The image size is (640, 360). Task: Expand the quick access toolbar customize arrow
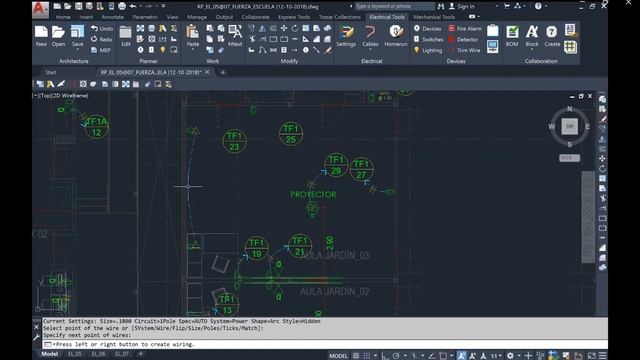pos(163,6)
